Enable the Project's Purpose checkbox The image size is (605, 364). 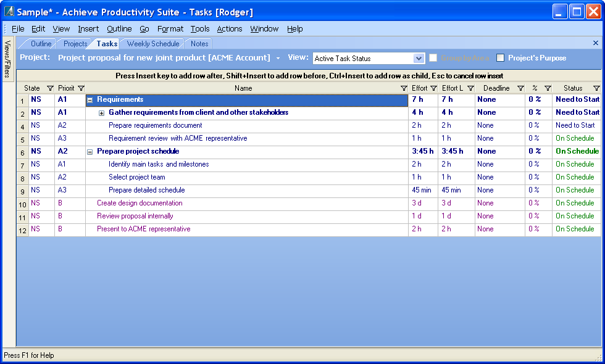click(501, 58)
